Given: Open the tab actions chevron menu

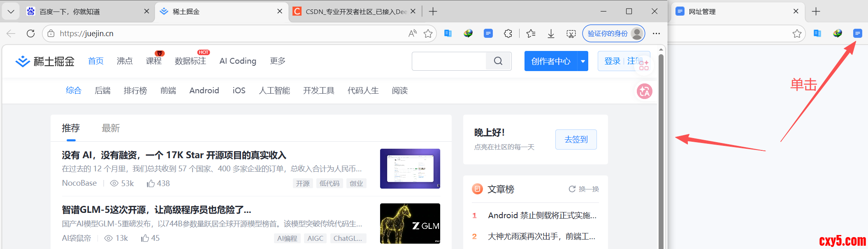Looking at the screenshot, I should [11, 12].
